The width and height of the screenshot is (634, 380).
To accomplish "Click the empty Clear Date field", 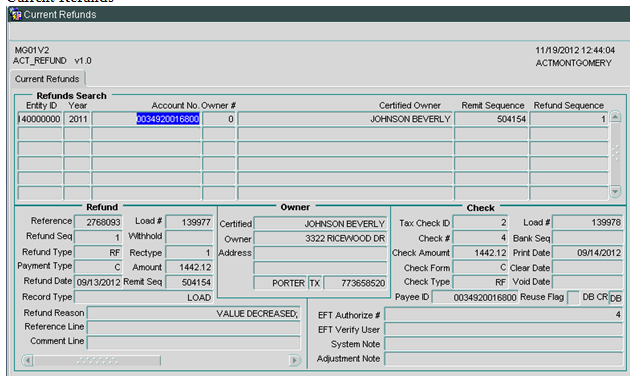I will [588, 267].
